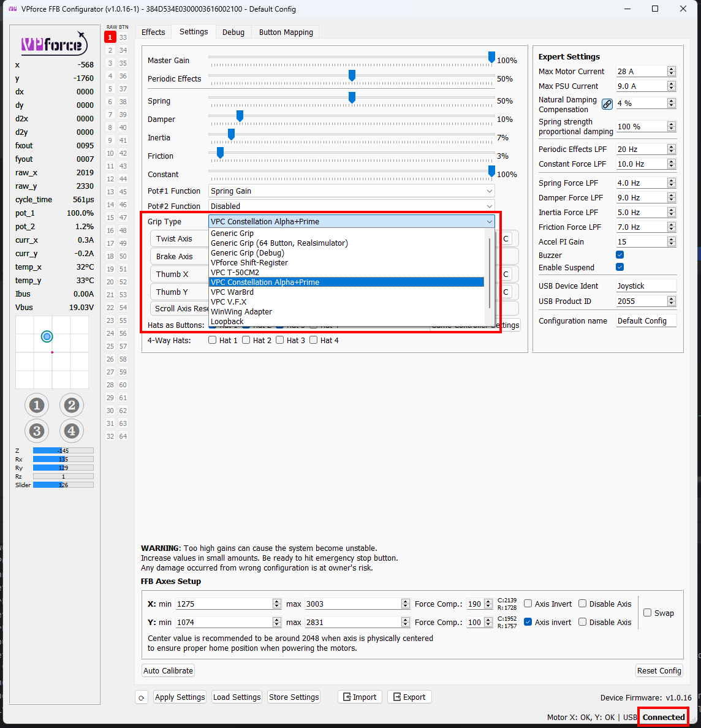Viewport: 701px width, 728px height.
Task: Click round joystick button indicator 4
Action: [x=72, y=431]
